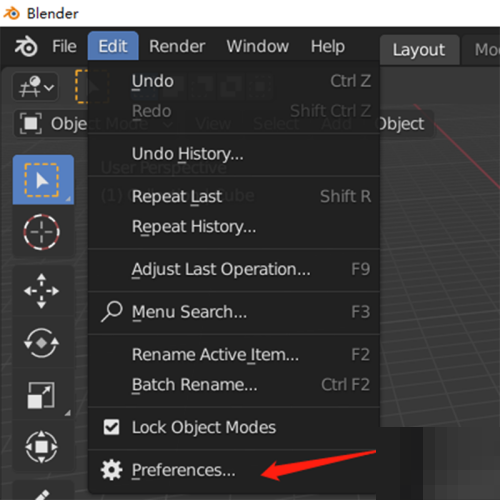Open Adjust Last Operation entry
Image resolution: width=500 pixels, height=500 pixels.
[234, 269]
